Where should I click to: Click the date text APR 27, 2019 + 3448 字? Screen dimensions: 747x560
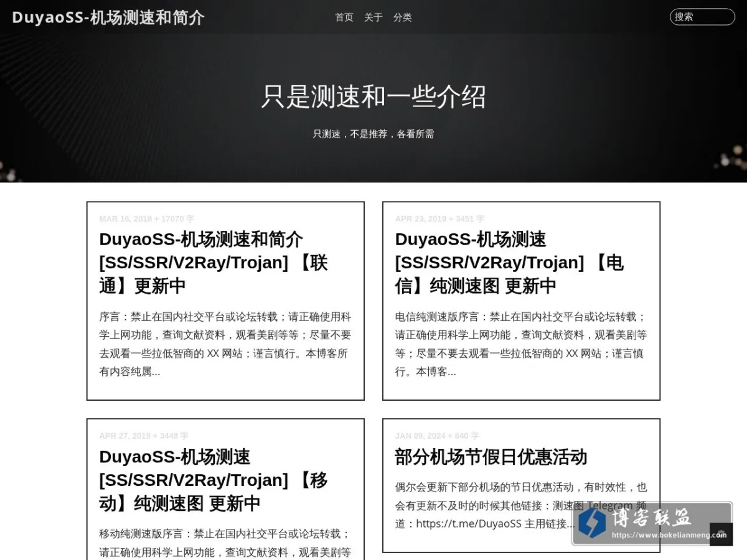coord(144,436)
